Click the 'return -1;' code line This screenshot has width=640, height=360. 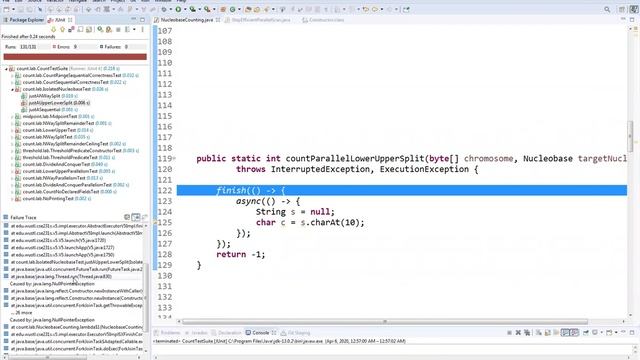(240, 254)
